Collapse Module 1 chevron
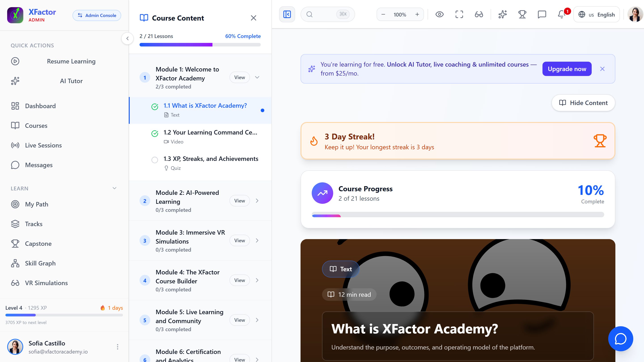 (x=257, y=78)
